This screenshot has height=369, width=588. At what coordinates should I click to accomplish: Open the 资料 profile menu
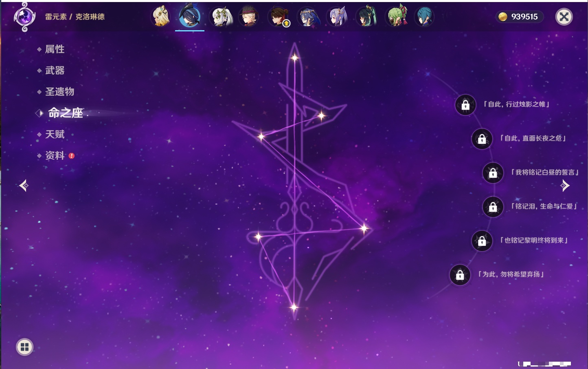pyautogui.click(x=55, y=155)
